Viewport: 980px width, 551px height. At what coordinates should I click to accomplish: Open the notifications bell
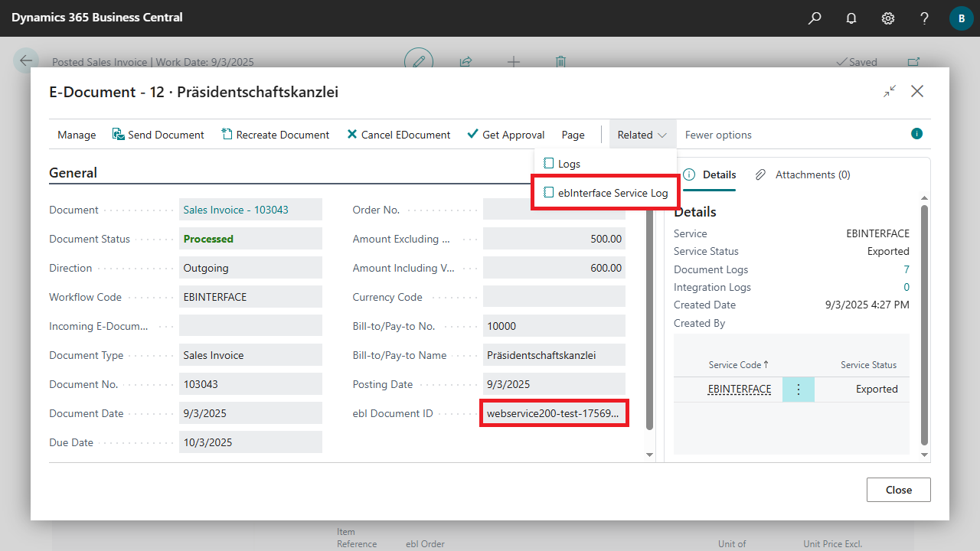click(x=851, y=18)
